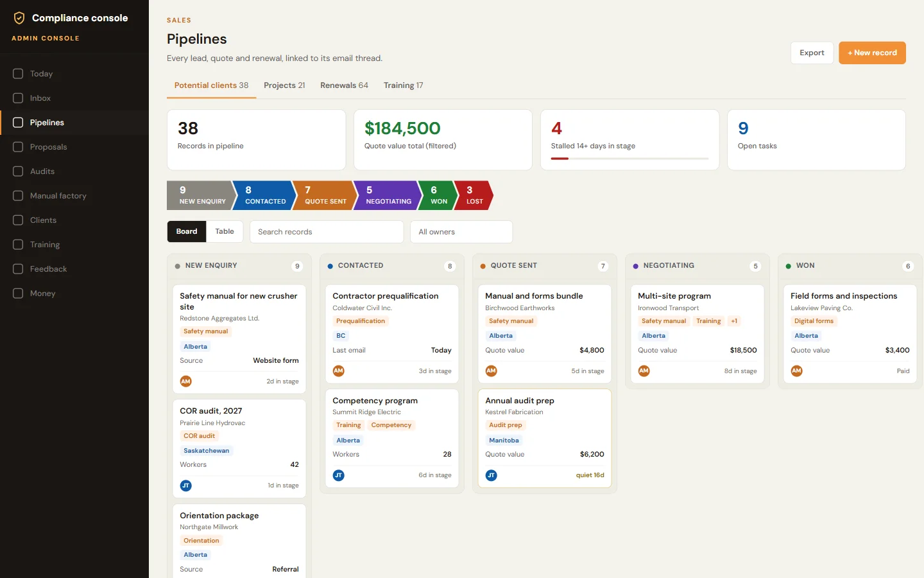Screen dimensions: 924x578
Task: Filter pipeline by the Won stage chevron
Action: (x=438, y=195)
